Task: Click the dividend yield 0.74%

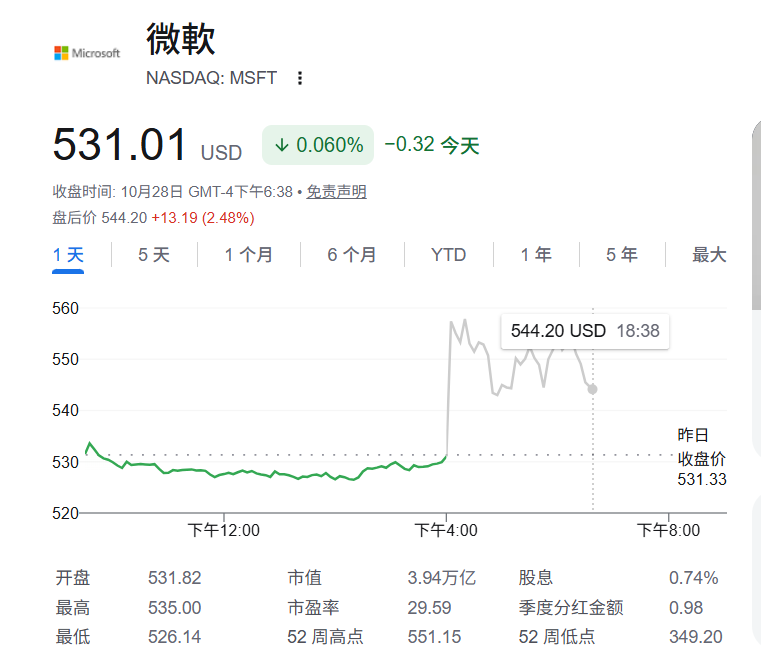Action: [x=694, y=578]
